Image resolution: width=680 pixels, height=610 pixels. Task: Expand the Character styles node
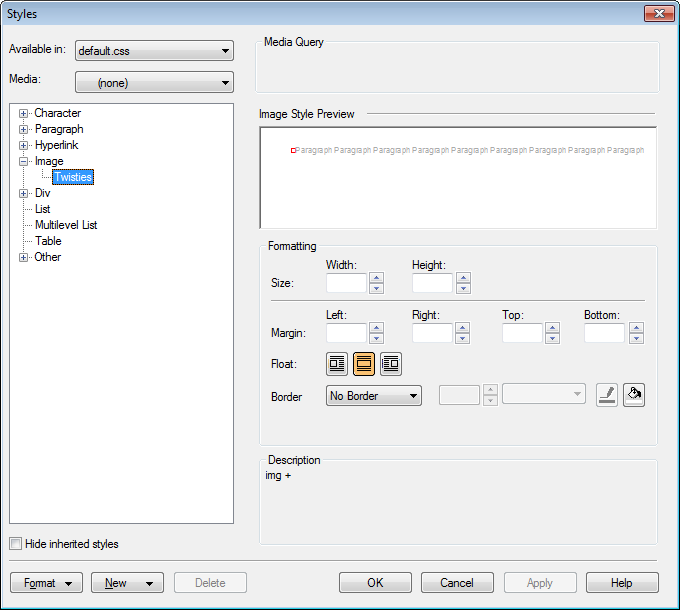(x=24, y=113)
